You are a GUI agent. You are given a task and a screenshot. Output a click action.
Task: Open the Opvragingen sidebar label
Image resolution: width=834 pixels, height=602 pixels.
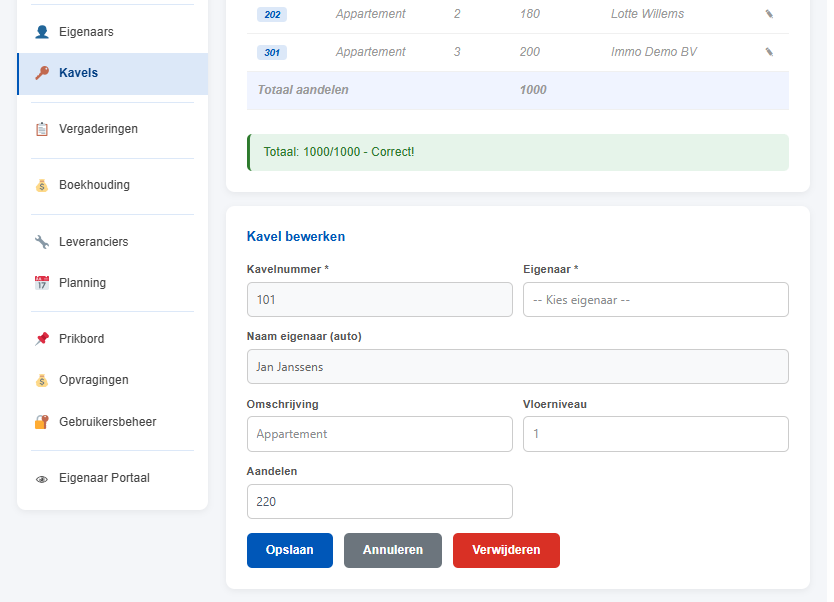pos(94,380)
